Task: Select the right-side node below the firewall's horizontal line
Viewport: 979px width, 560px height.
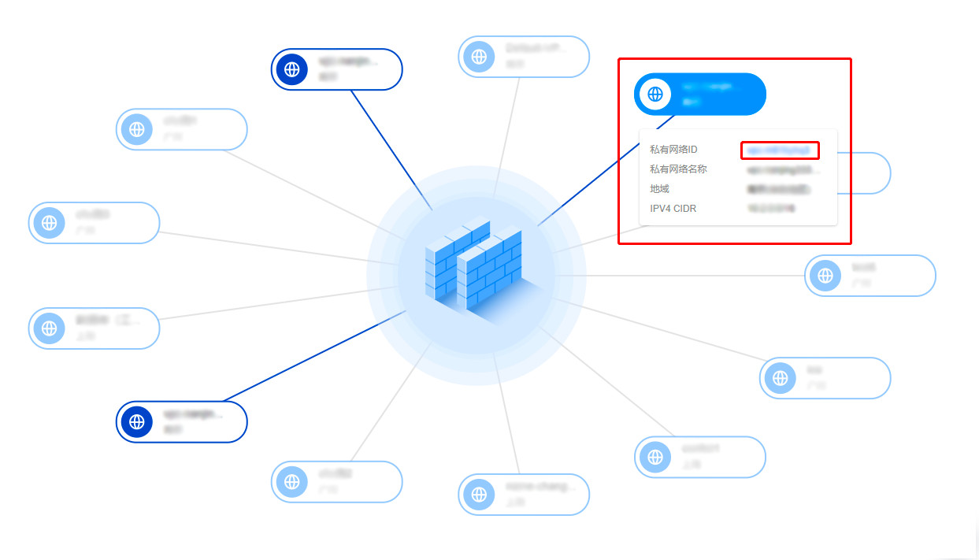Action: tap(825, 378)
